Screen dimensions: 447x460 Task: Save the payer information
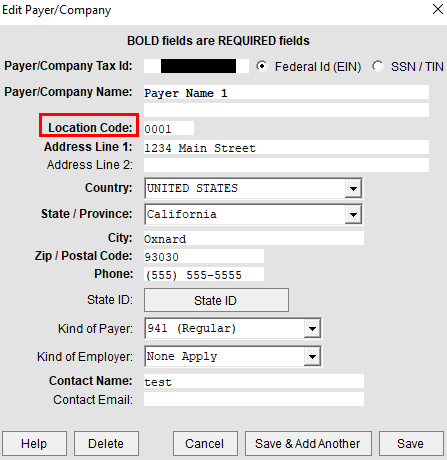(x=411, y=443)
